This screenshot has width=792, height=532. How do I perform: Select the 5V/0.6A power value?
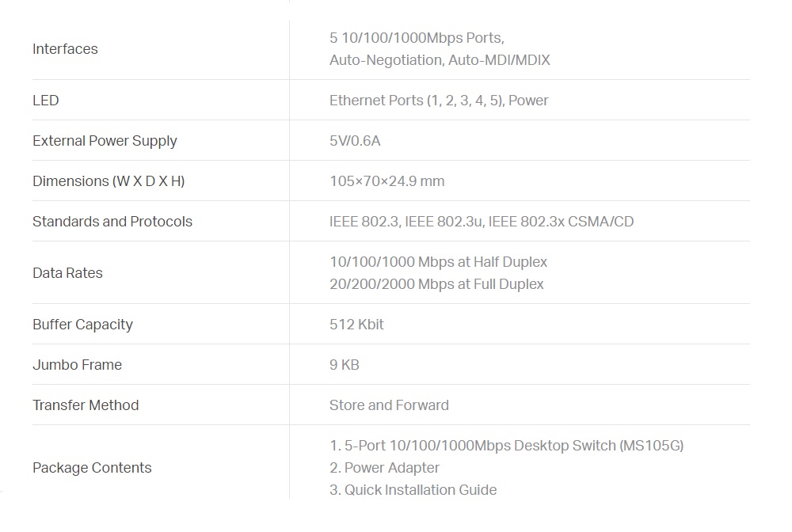pos(355,141)
